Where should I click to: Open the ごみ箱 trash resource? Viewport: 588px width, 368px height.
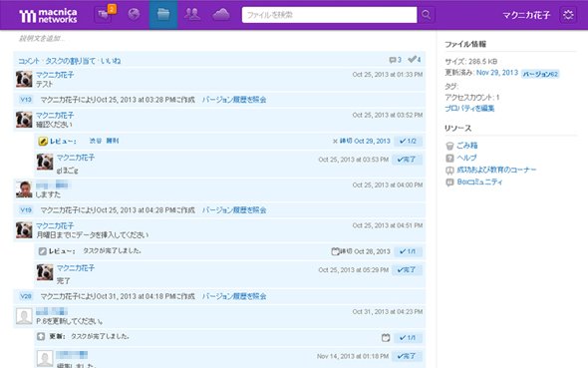coord(466,146)
